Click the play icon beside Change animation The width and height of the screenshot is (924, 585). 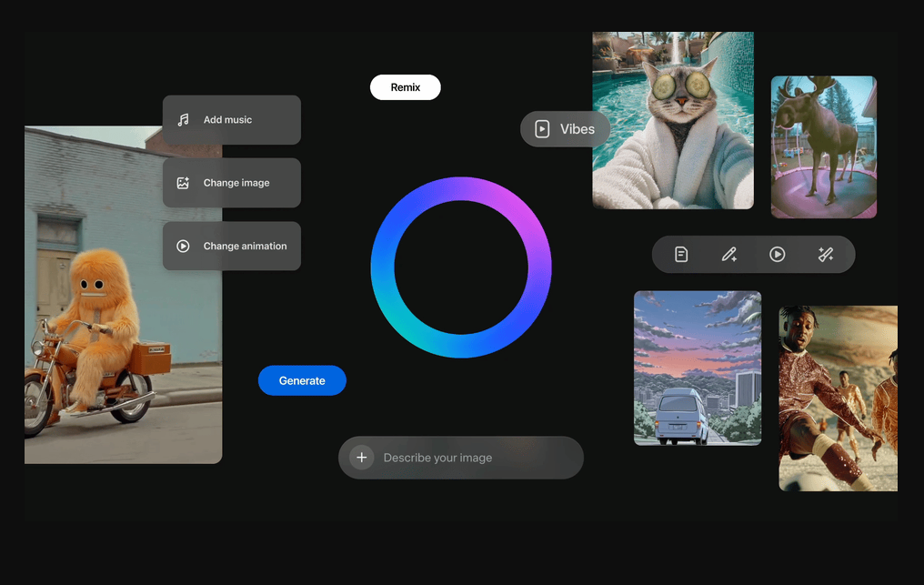point(183,247)
